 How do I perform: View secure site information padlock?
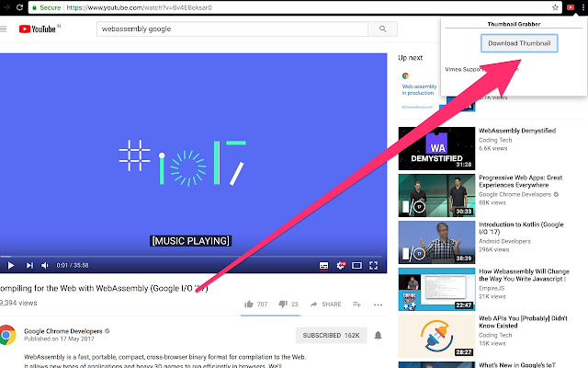(x=34, y=7)
